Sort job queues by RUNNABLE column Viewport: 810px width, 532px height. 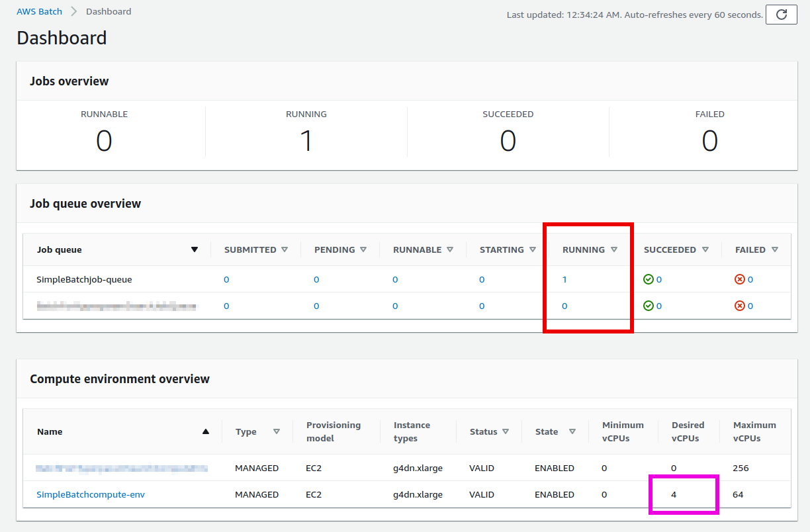tap(450, 249)
